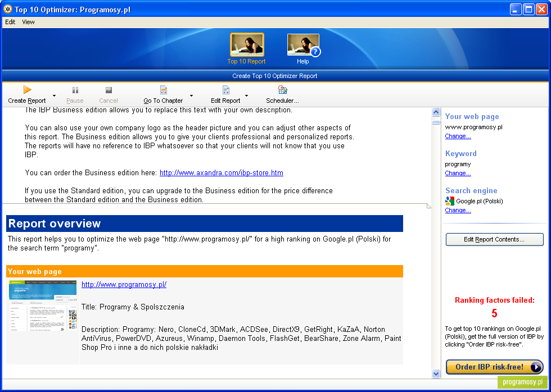Screen dimensions: 551x392
Task: Click the Create Report toolbar label
Action: [27, 101]
